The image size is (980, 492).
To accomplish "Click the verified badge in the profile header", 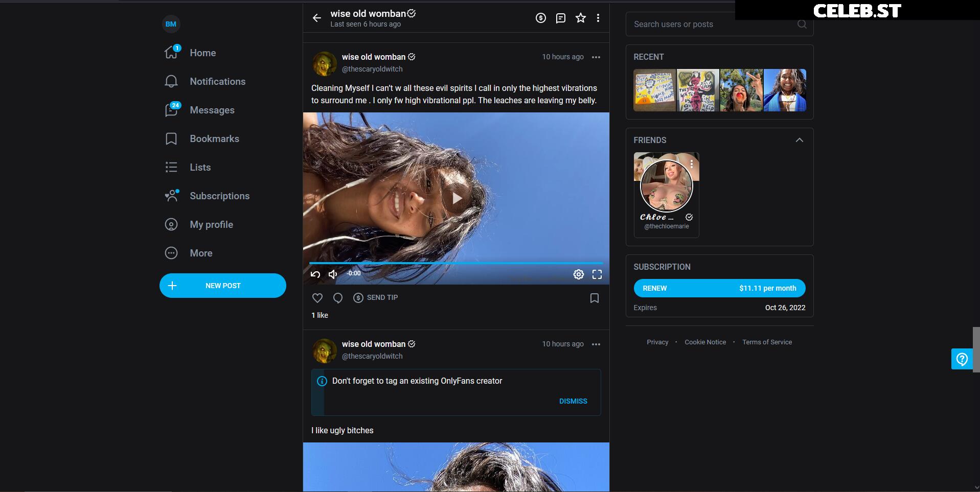I will click(412, 13).
